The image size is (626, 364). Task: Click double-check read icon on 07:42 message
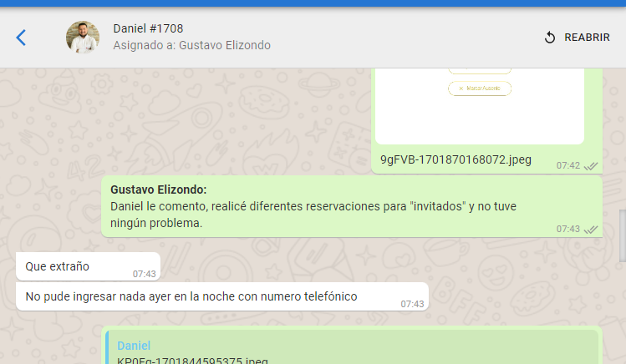pyautogui.click(x=591, y=166)
